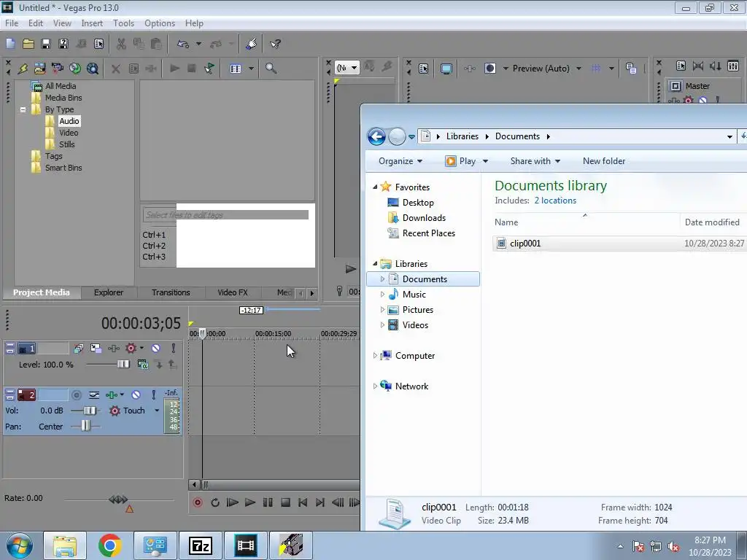This screenshot has height=560, width=747.
Task: Click the Undo icon in the Vegas toolbar
Action: (183, 44)
